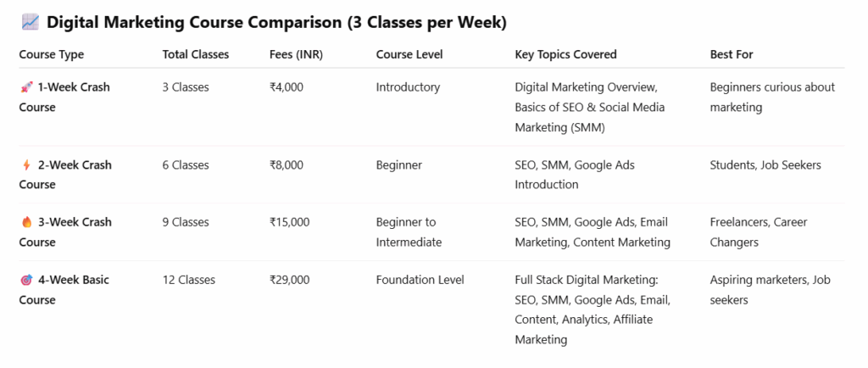868x368 pixels.
Task: Click the Freelancers, Career Changers cell
Action: (759, 231)
